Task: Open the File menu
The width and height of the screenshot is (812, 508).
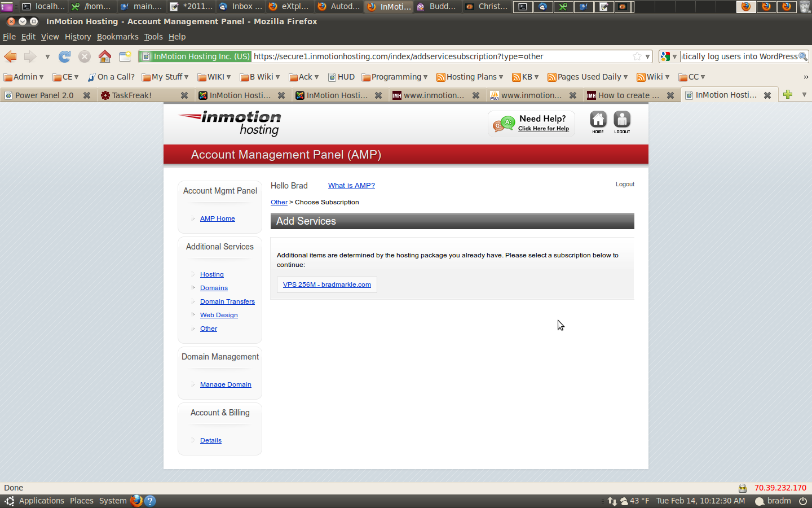Action: [9, 37]
